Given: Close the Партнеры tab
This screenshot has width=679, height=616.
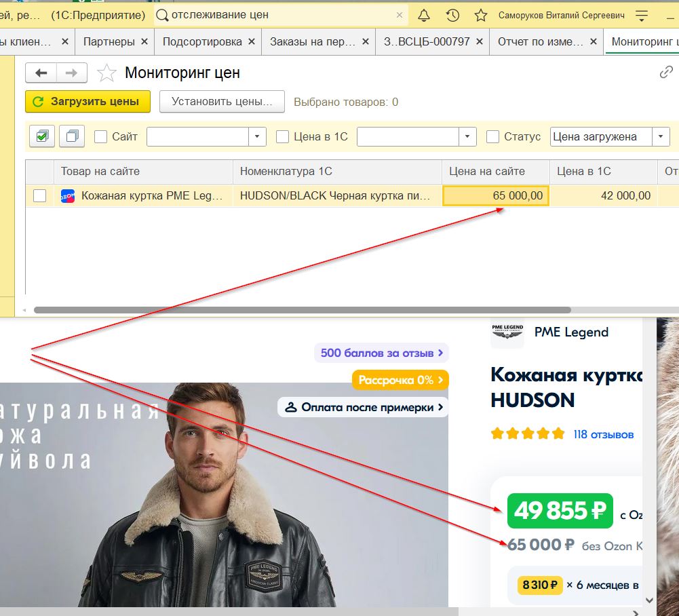Looking at the screenshot, I should (144, 41).
